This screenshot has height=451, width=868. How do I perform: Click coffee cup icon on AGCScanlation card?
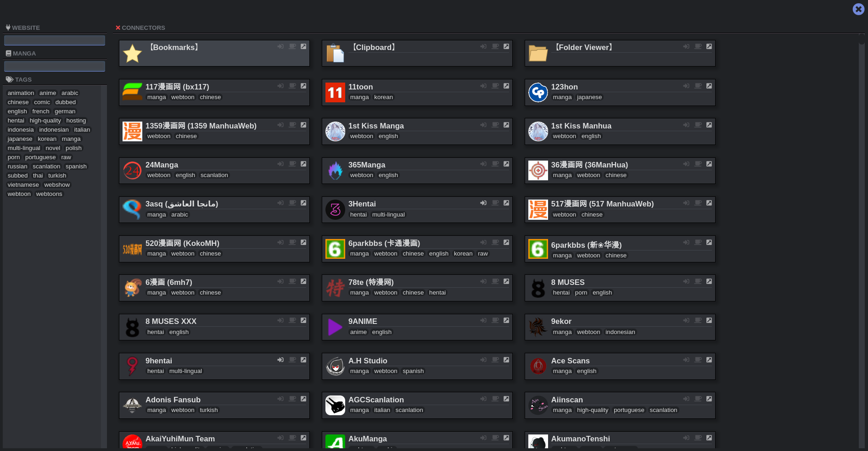click(495, 399)
